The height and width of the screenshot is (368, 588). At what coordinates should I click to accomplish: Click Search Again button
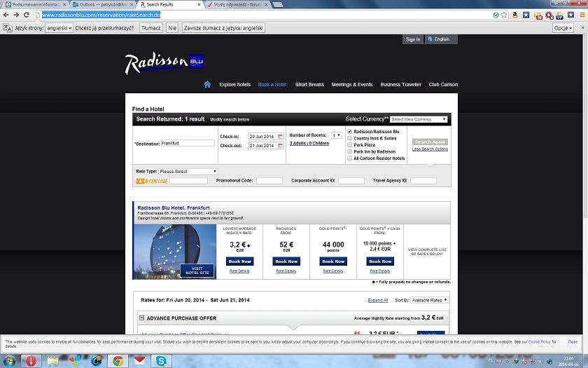[430, 142]
